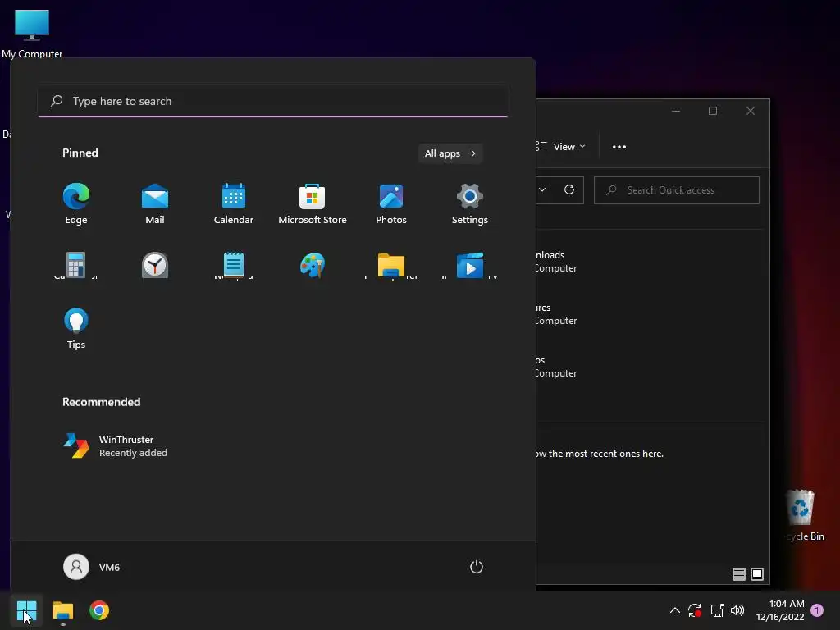
Task: Open the clock showing 1:04 AM
Action: [x=780, y=610]
